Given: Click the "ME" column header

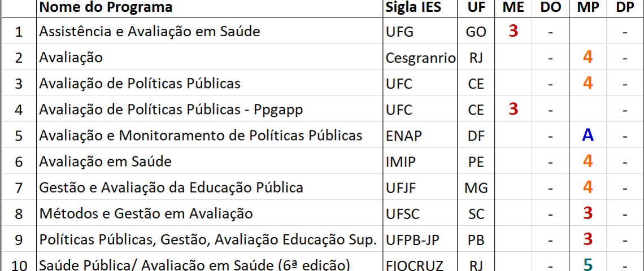Looking at the screenshot, I should point(513,7).
